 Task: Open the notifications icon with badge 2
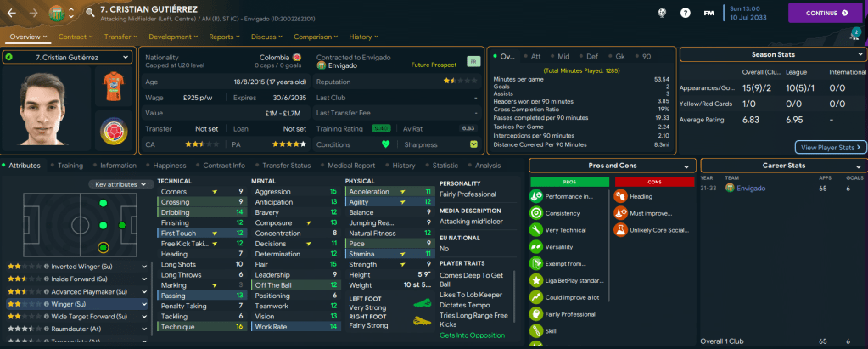click(x=854, y=36)
